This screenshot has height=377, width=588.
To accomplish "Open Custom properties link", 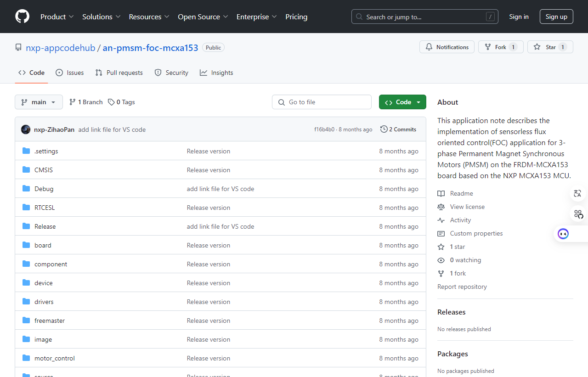I will pyautogui.click(x=470, y=233).
